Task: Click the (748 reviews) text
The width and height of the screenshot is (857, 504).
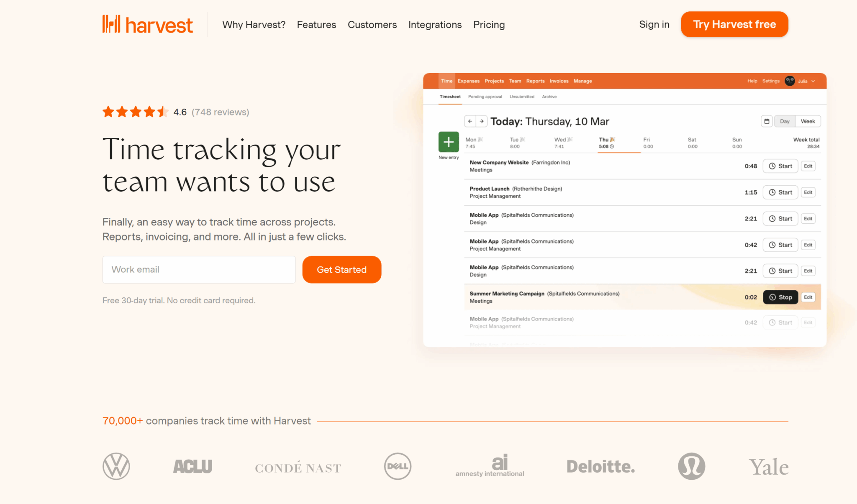Action: pos(220,112)
